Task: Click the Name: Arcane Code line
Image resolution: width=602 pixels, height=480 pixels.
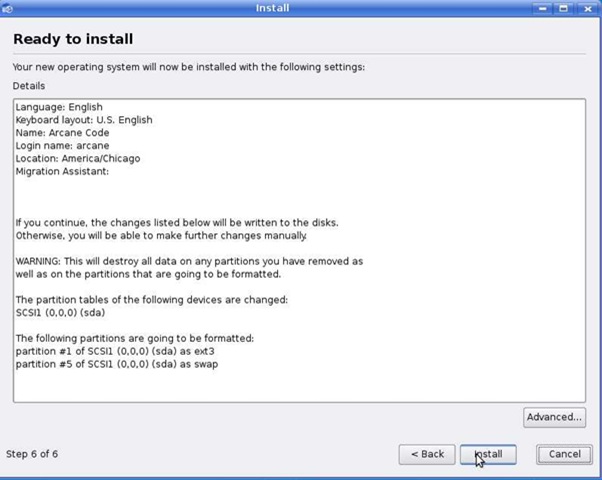Action: [66, 133]
